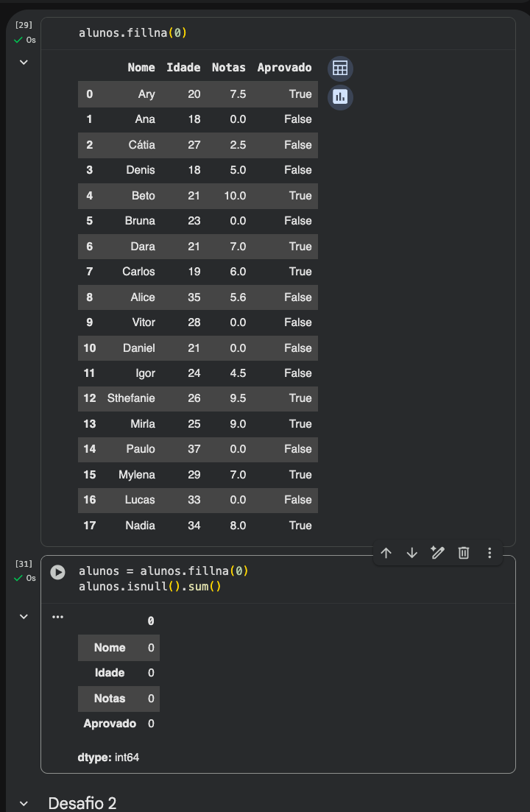This screenshot has height=812, width=530.
Task: Delete the alunos fillna cell
Action: (x=463, y=552)
